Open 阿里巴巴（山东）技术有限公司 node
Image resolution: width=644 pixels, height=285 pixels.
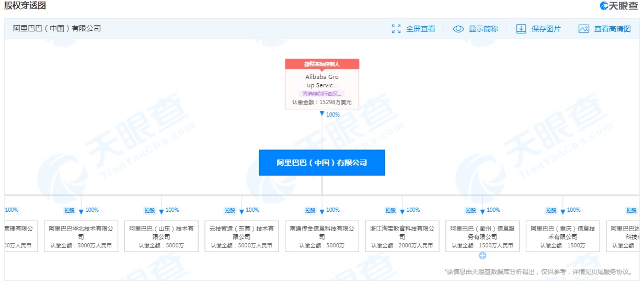pyautogui.click(x=162, y=236)
